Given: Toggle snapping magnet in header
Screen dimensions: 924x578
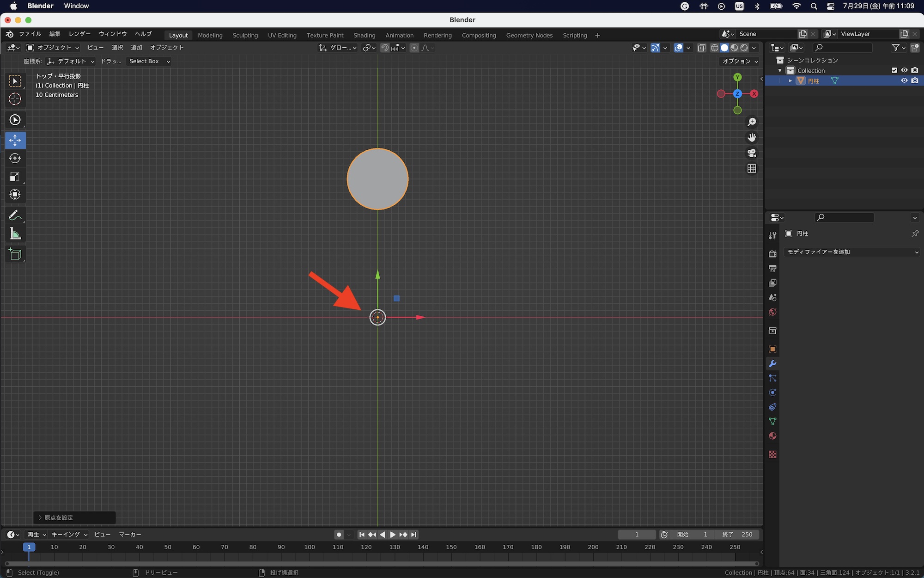Looking at the screenshot, I should [384, 48].
